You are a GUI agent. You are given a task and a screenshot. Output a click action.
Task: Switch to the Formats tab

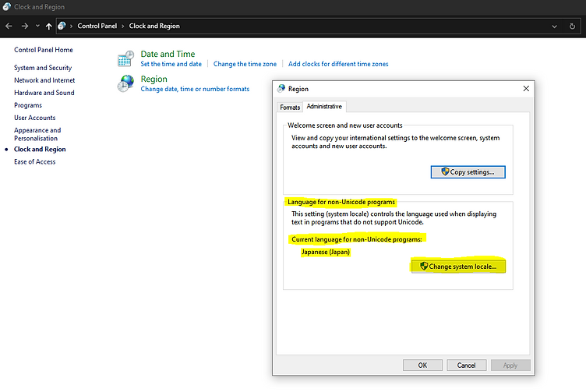click(290, 108)
